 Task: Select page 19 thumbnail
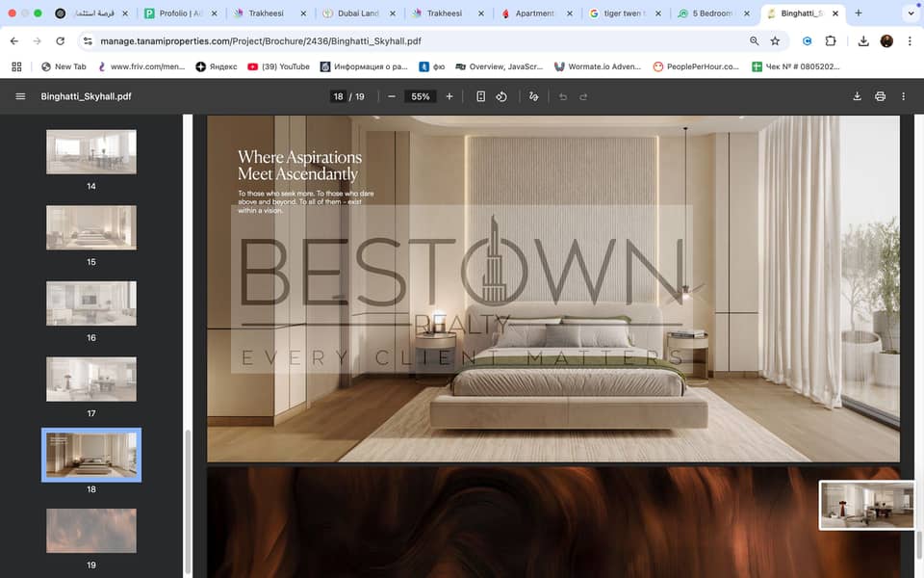[91, 531]
